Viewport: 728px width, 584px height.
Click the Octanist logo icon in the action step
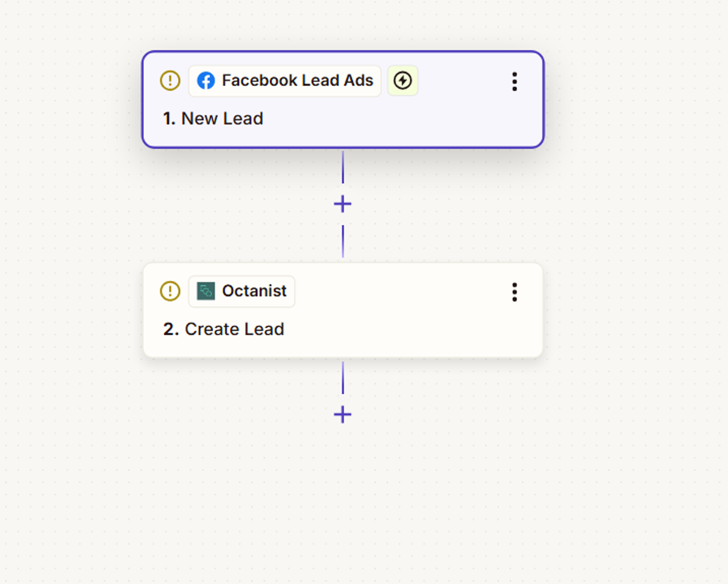(x=206, y=291)
